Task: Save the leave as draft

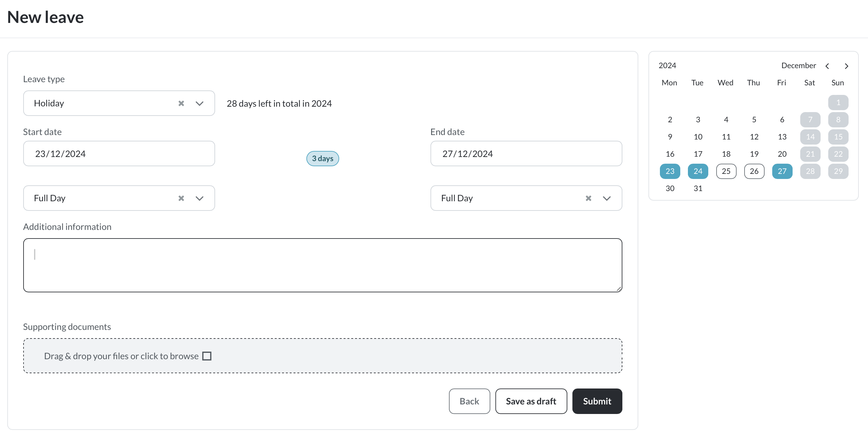Action: [531, 401]
